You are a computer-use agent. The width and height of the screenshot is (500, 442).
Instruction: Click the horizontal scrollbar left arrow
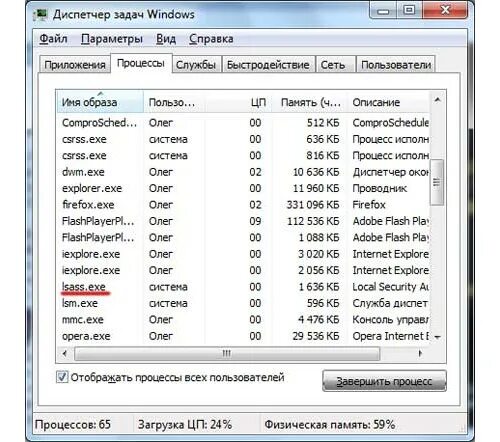65,353
